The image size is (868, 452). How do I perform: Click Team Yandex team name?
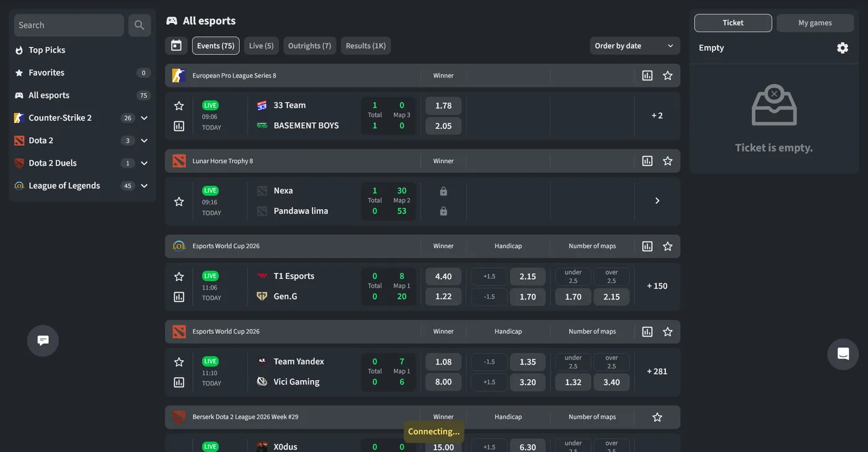pos(299,361)
